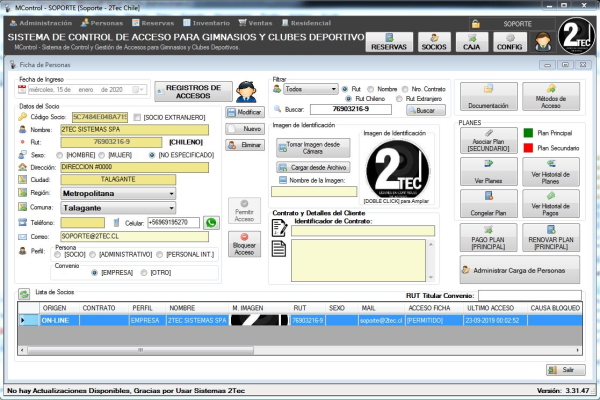The height and width of the screenshot is (400, 600).
Task: Click the WhatsApp icon beside Celular field
Action: 211,222
